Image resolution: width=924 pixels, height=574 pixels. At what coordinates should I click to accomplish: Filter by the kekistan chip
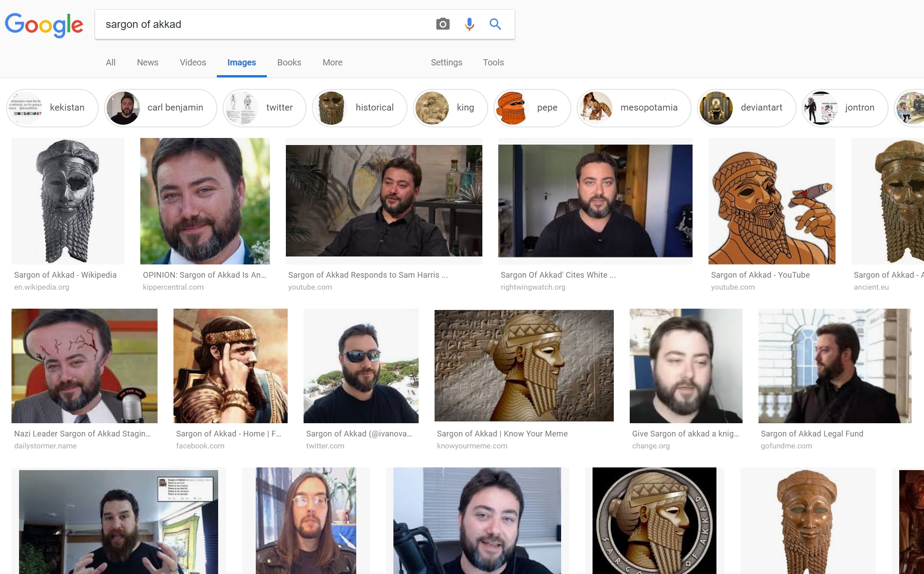(x=52, y=108)
